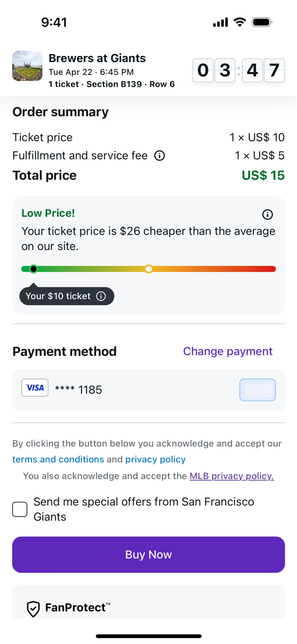Tap the Visa card logo

coord(35,388)
